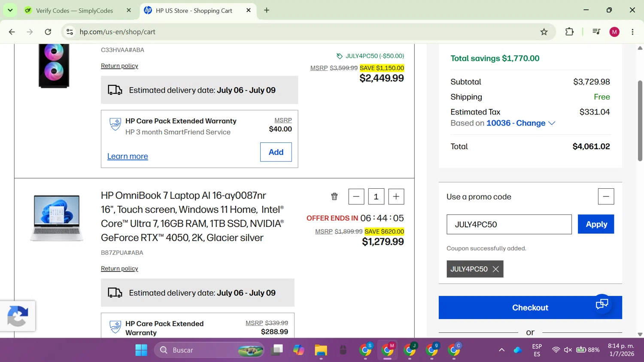Click the address bar URL hp.com/us-en/shop/cart

(x=117, y=32)
